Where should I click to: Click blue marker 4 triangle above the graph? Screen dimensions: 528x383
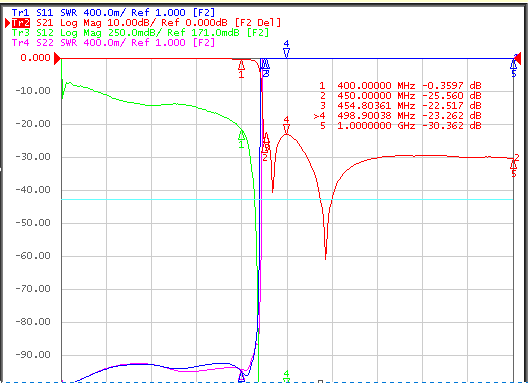point(286,53)
